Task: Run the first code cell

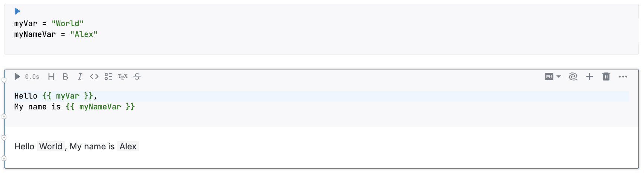Action: click(x=17, y=11)
